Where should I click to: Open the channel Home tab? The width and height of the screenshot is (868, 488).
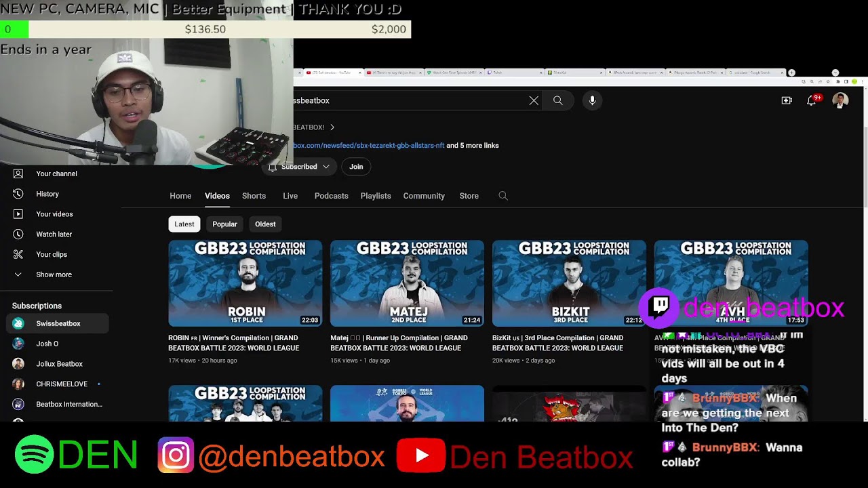pyautogui.click(x=180, y=196)
